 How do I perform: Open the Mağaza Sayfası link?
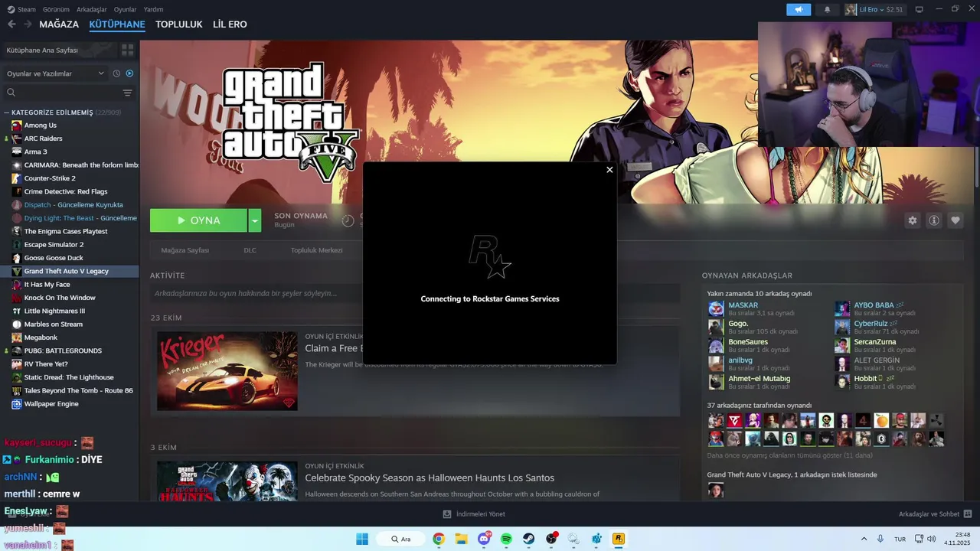coord(185,250)
